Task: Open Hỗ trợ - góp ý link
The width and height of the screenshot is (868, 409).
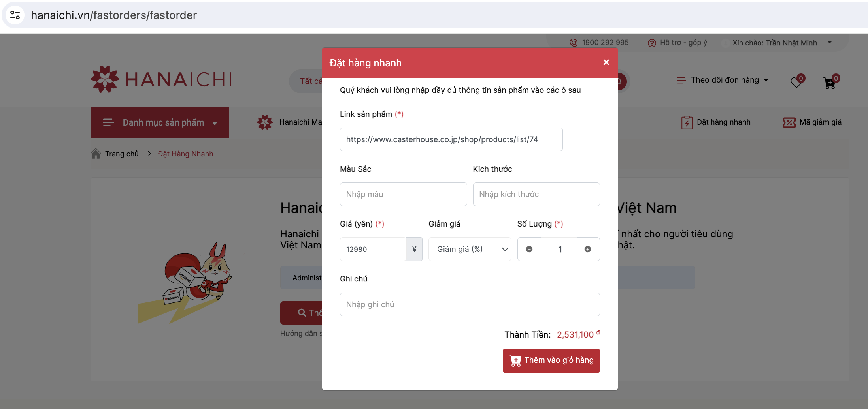Action: [677, 43]
